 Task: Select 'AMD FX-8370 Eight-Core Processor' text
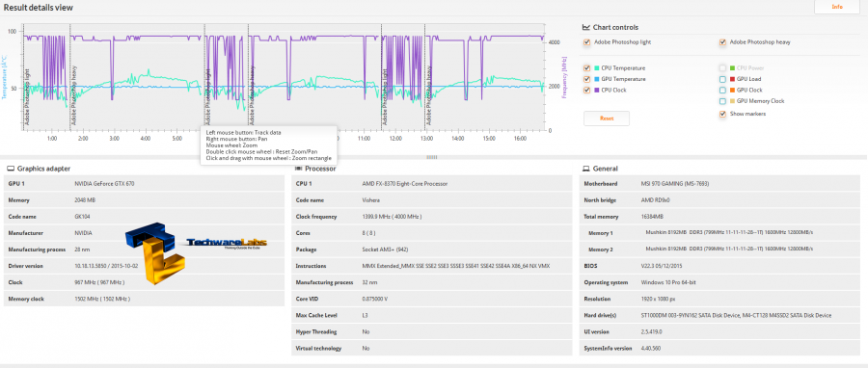click(x=405, y=183)
